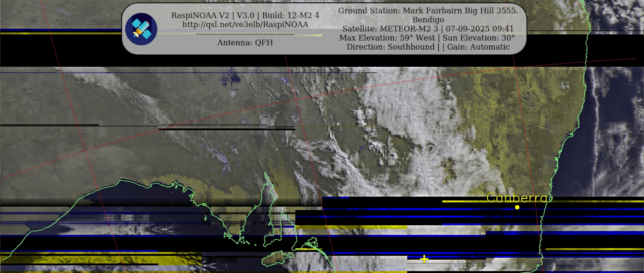Click the Direction: Southbound text
644x273 pixels.
click(x=390, y=47)
